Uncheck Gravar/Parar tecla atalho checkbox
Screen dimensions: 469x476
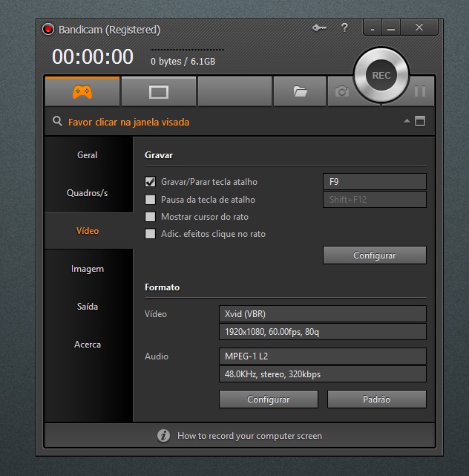(150, 181)
